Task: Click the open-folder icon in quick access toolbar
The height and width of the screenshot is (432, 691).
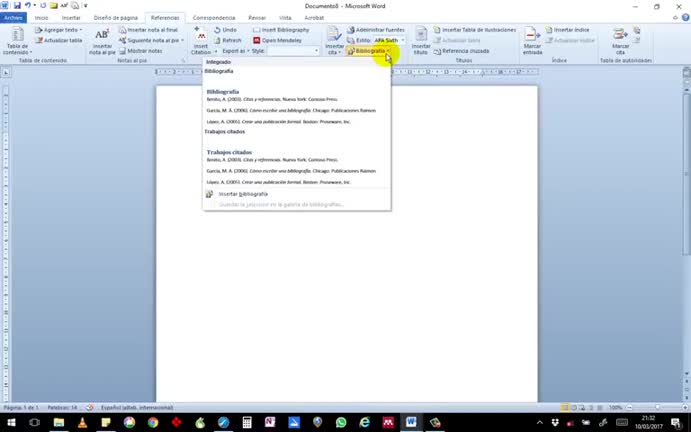Action: pyautogui.click(x=53, y=6)
